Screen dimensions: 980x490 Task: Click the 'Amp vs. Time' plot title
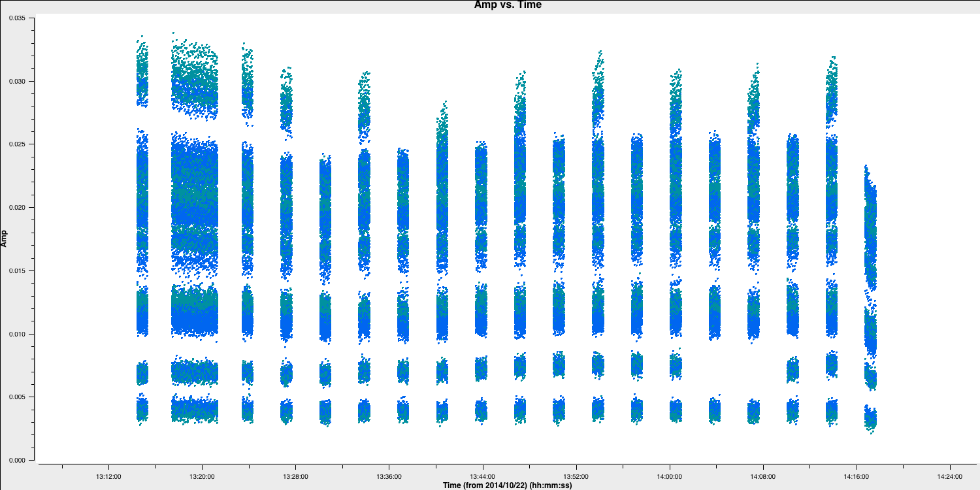click(x=508, y=5)
